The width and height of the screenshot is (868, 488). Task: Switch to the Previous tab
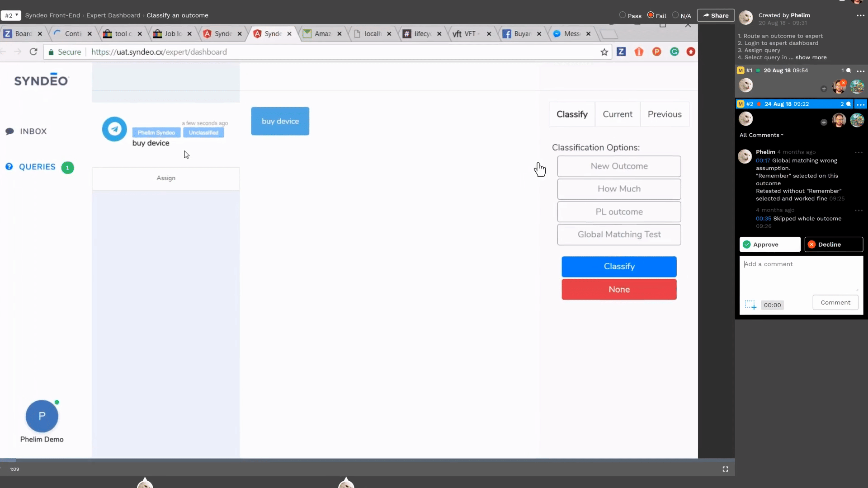(x=664, y=114)
